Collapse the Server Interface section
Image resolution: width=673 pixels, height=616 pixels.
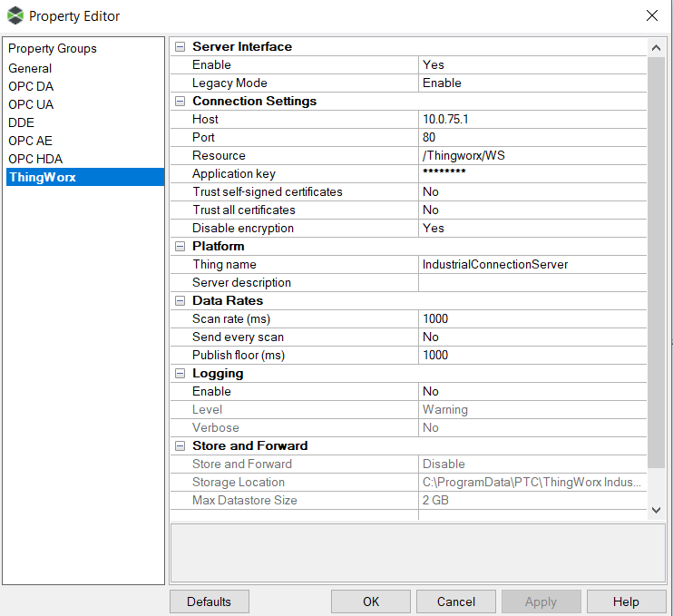[x=180, y=47]
